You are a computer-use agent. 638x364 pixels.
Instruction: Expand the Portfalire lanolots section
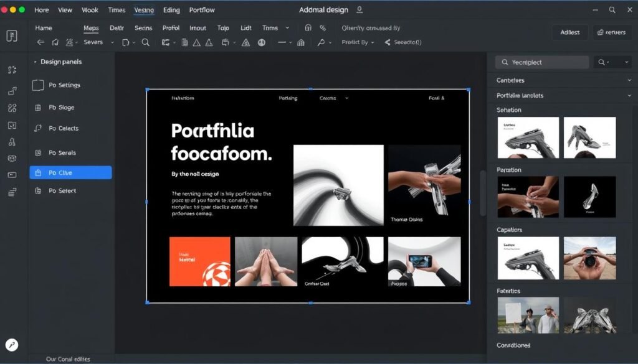[629, 96]
